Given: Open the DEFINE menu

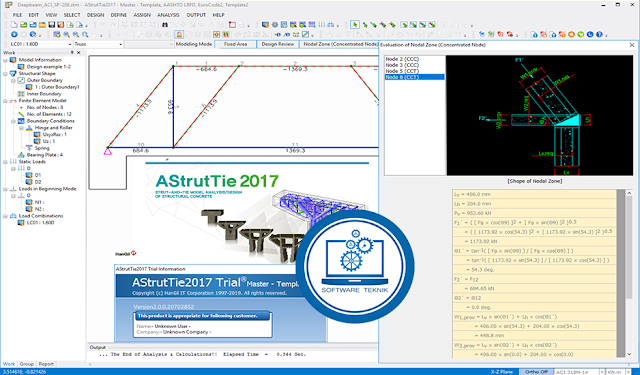Looking at the screenshot, I should 119,15.
